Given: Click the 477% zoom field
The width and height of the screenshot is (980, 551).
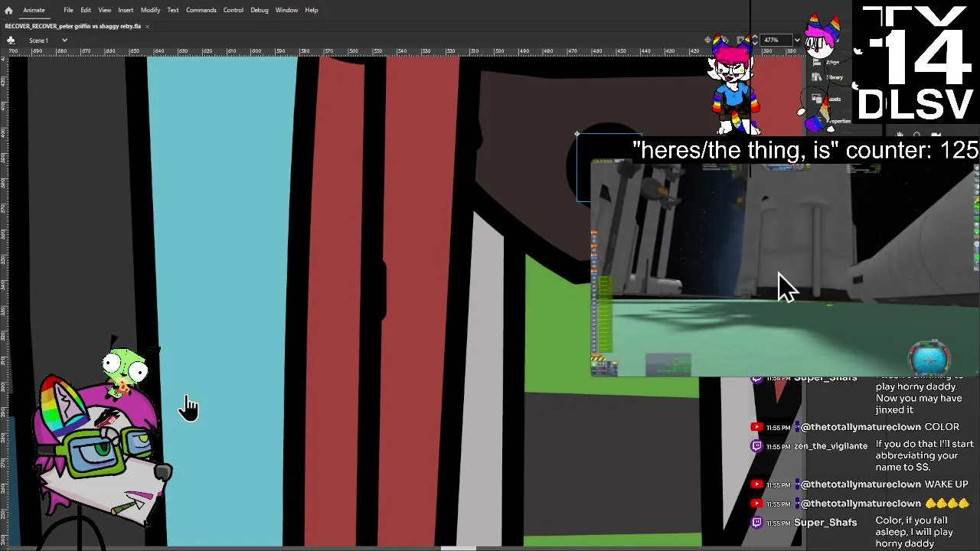Looking at the screenshot, I should [x=775, y=40].
